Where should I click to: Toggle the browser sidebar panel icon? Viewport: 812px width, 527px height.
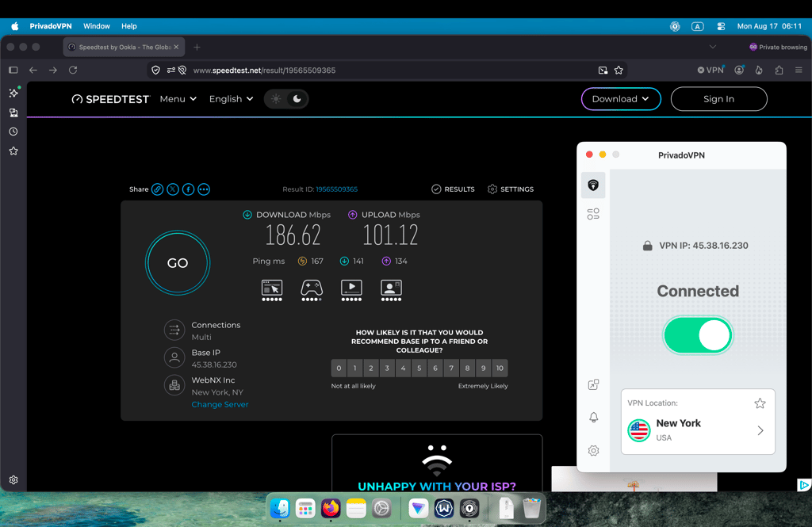click(x=13, y=70)
